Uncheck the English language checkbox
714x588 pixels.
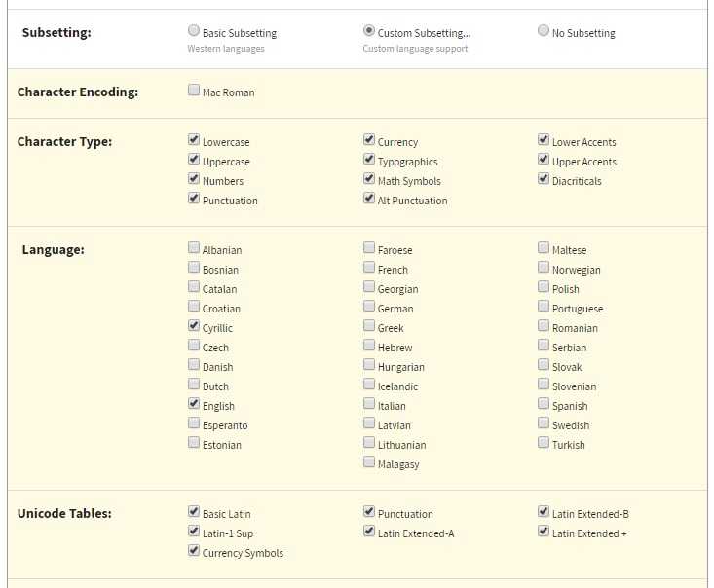click(194, 403)
